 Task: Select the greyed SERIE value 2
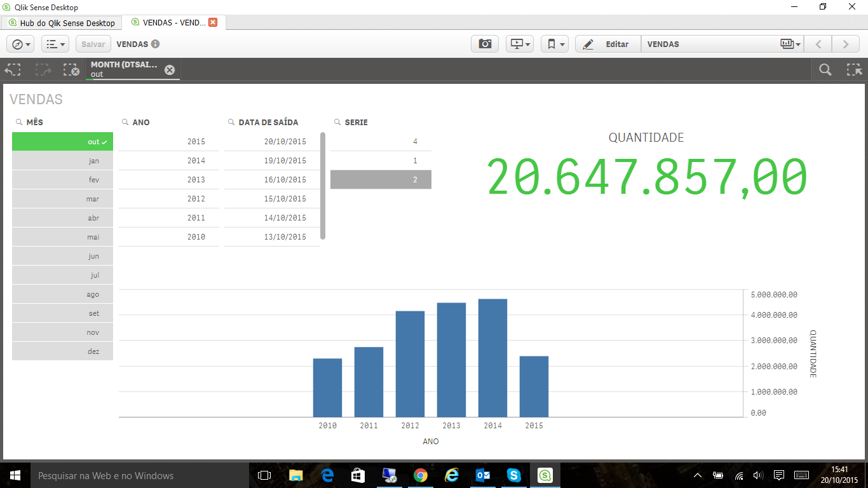(x=381, y=180)
